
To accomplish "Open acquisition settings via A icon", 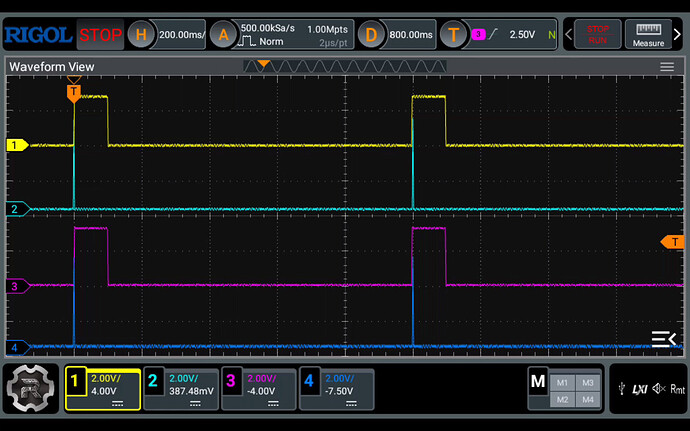I will tap(223, 35).
